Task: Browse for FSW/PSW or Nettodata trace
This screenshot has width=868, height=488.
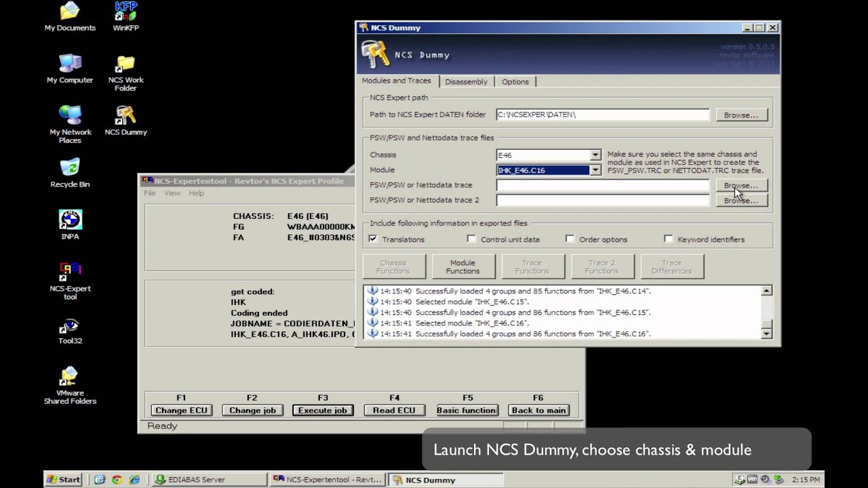Action: point(741,185)
